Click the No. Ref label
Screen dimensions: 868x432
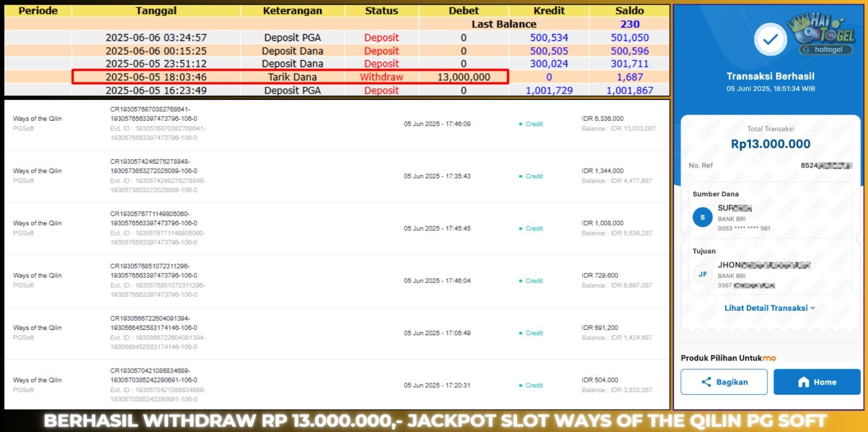tap(700, 165)
